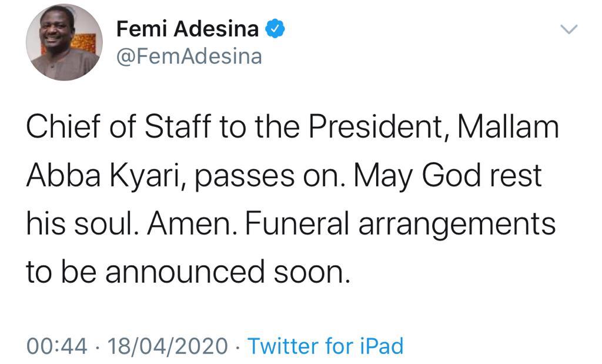This screenshot has height=364, width=602.
Task: Open the Twitter for iPad source link
Action: click(x=325, y=346)
